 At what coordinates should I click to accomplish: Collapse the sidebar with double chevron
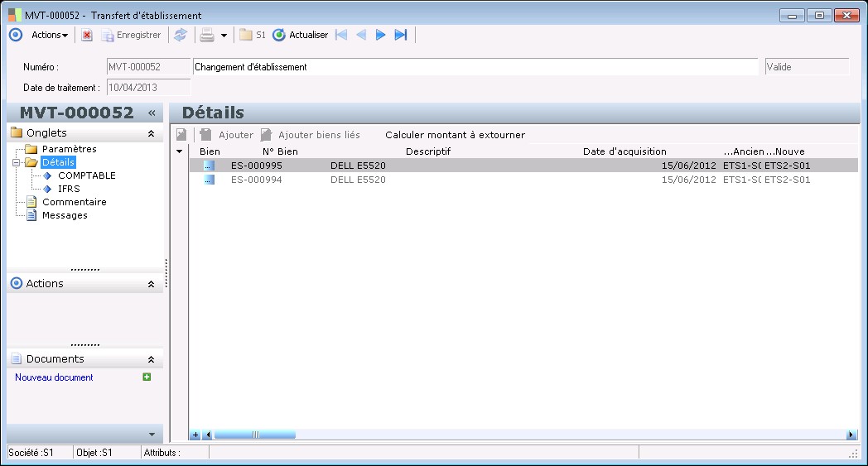[152, 113]
